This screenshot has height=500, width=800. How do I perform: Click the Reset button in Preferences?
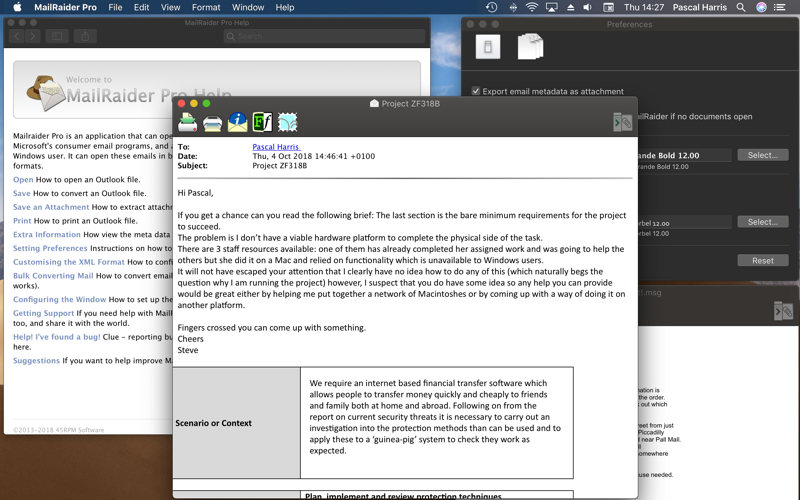click(763, 261)
